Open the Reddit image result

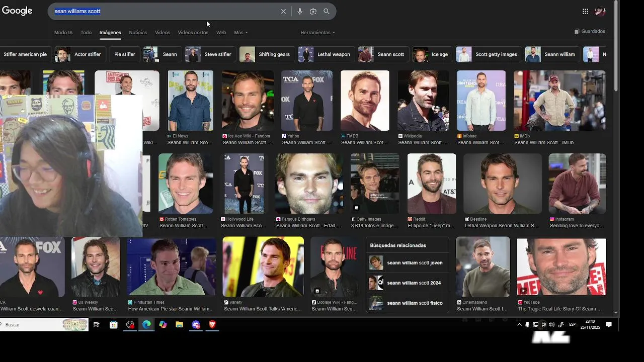432,184
